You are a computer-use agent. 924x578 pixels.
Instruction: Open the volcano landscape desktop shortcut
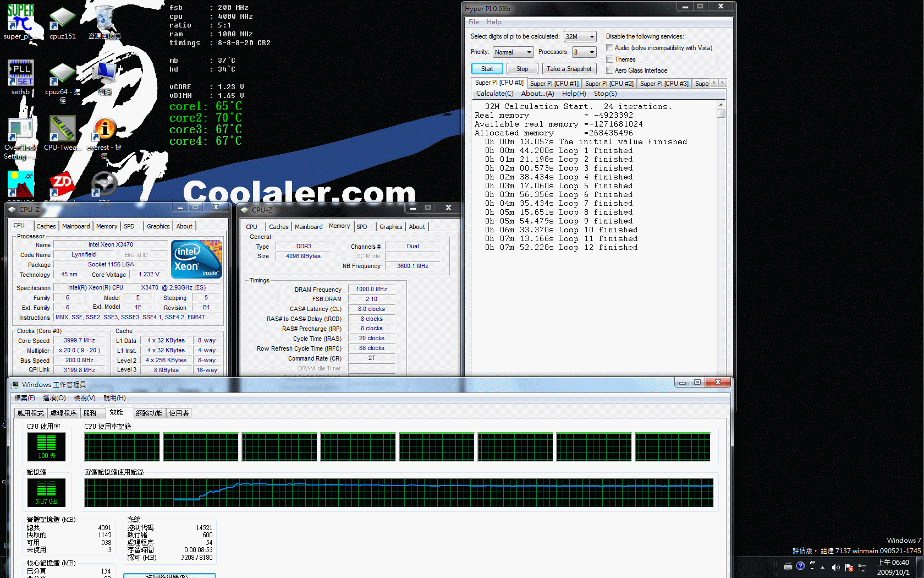(21, 184)
